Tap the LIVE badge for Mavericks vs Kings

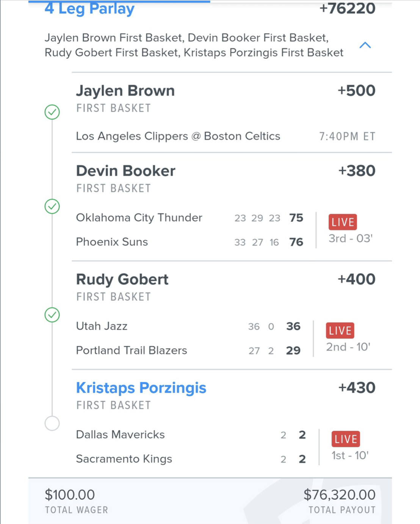tap(346, 439)
